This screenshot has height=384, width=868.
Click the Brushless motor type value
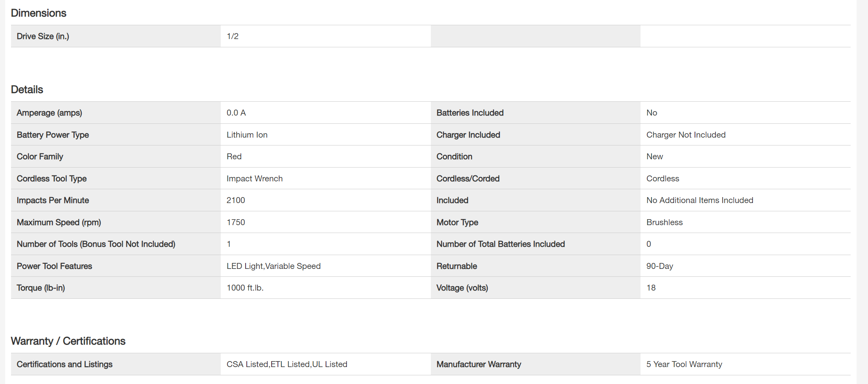pos(664,222)
